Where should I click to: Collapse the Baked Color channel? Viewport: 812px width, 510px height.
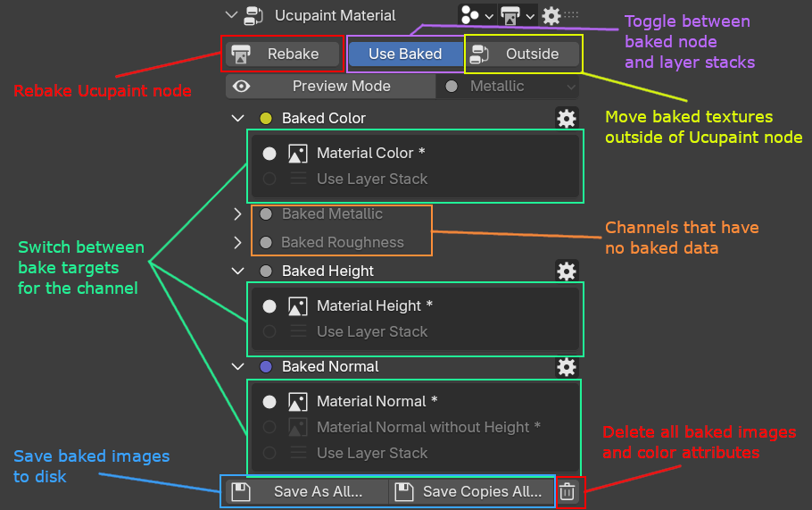237,118
